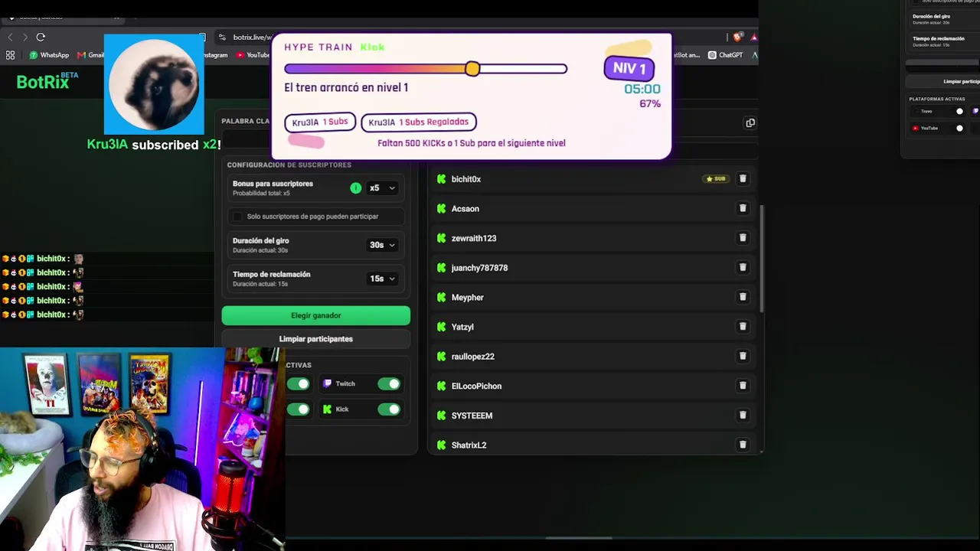Open the x5 subscriber bonus dropdown

(382, 188)
